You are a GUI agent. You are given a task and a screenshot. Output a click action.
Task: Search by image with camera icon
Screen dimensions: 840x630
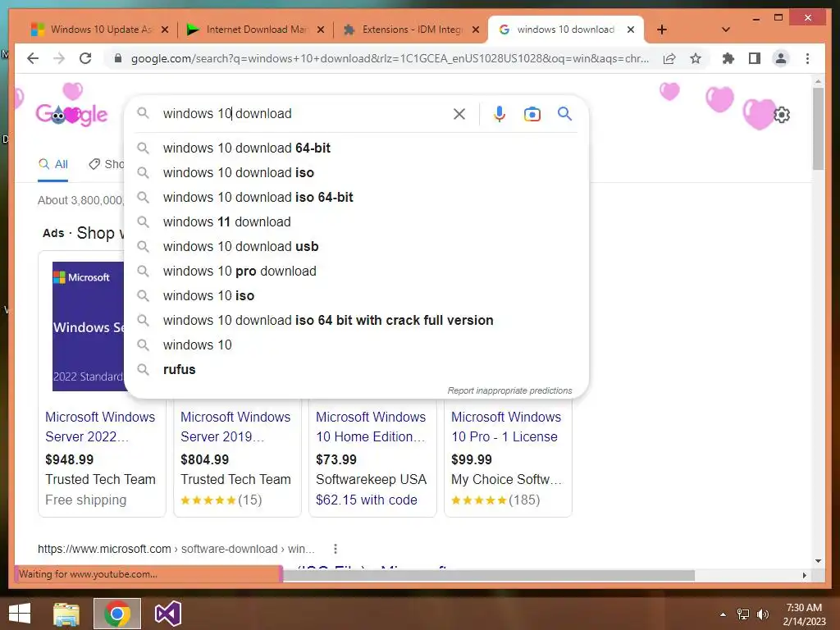pos(532,113)
